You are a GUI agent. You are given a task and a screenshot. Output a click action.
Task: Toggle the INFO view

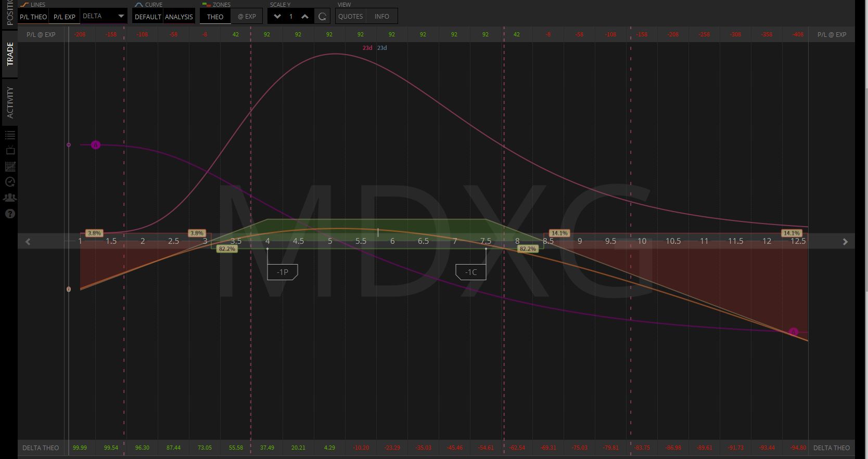click(382, 17)
